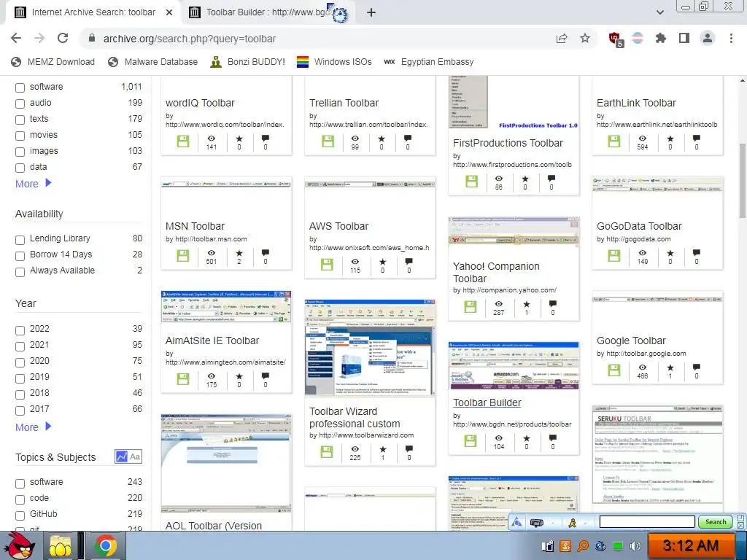Check the movies media type filter

click(20, 136)
